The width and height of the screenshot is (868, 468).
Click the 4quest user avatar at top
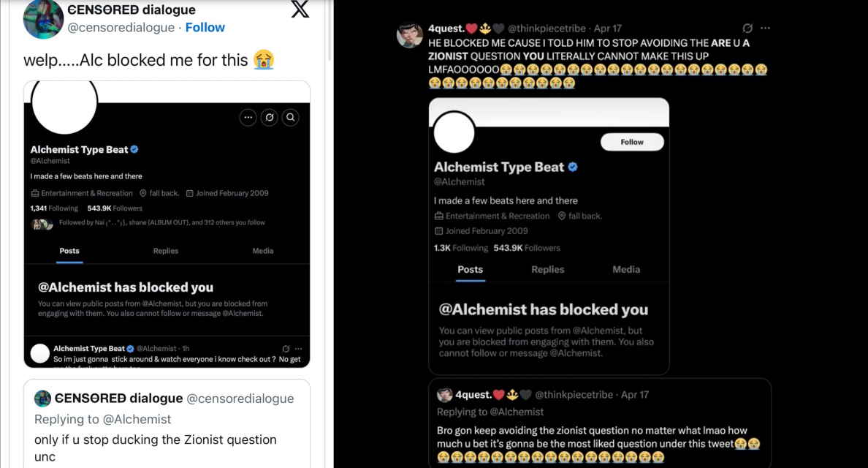point(409,35)
